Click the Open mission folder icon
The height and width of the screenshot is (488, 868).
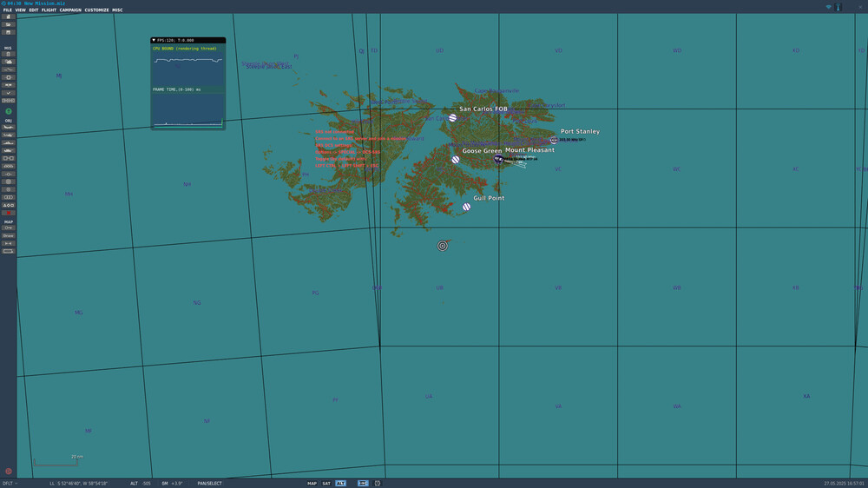click(9, 25)
